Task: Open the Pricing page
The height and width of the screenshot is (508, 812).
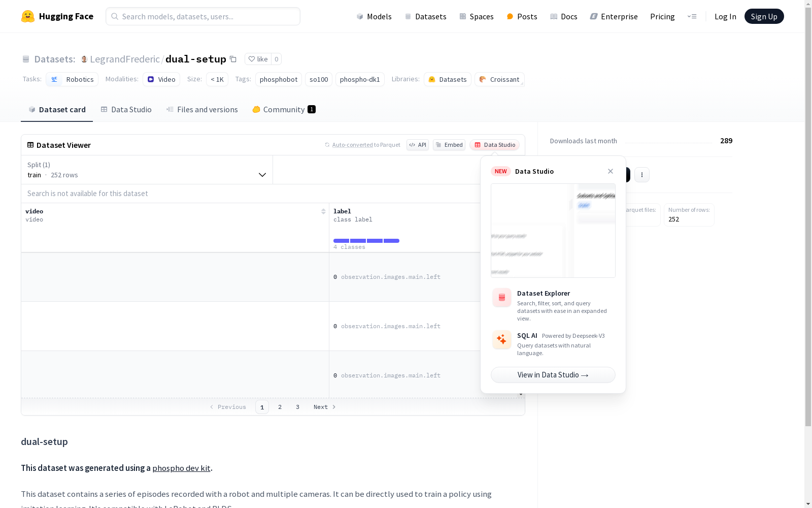Action: (x=662, y=16)
